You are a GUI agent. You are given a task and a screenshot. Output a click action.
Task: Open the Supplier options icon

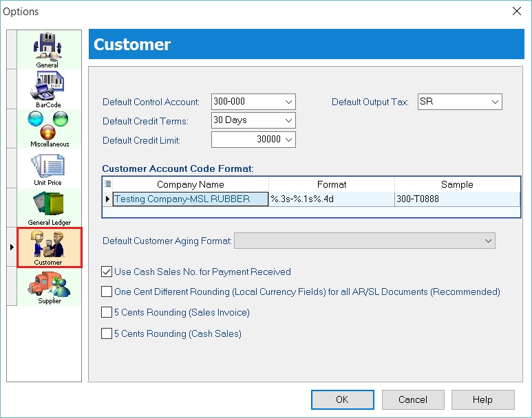[48, 287]
